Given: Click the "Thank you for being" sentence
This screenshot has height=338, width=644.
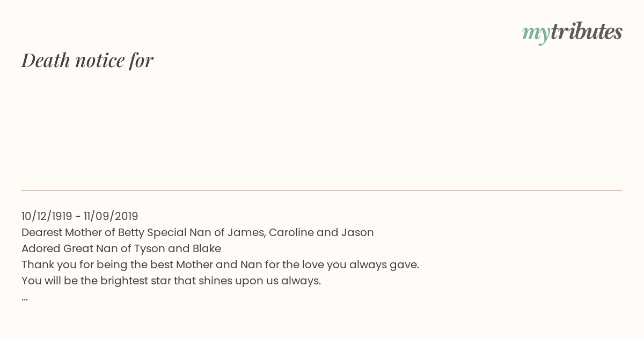Looking at the screenshot, I should click(220, 264).
